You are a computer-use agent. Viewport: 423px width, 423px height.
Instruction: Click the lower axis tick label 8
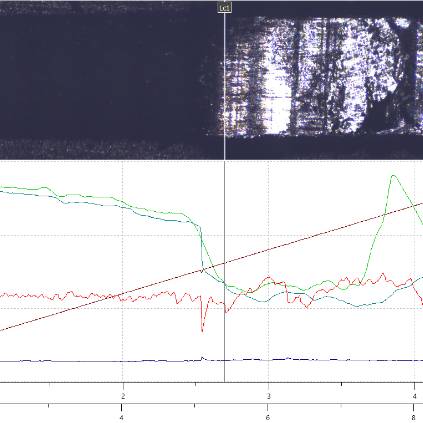pyautogui.click(x=413, y=417)
